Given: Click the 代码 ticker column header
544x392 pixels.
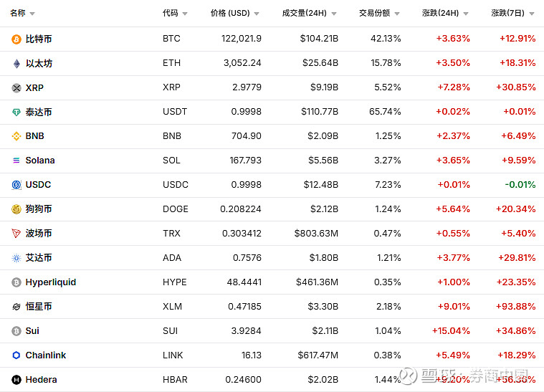Looking at the screenshot, I should pyautogui.click(x=171, y=14).
